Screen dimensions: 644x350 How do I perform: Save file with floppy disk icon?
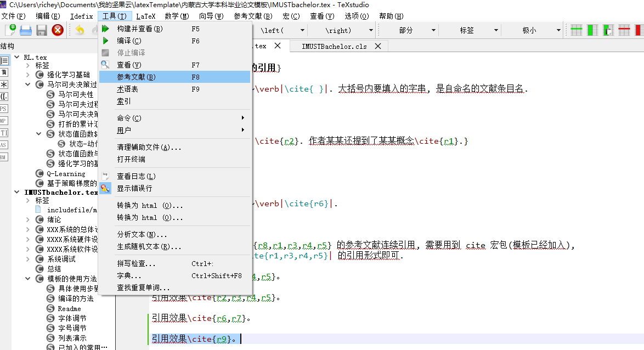coord(42,30)
